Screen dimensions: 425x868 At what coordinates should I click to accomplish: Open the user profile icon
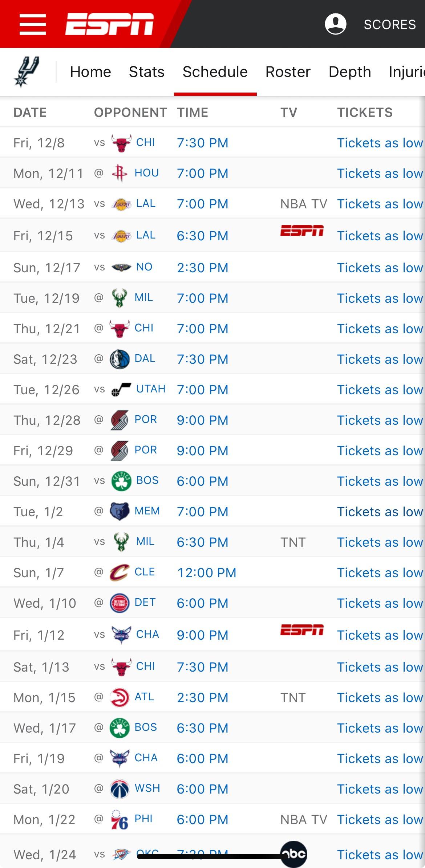tap(335, 24)
